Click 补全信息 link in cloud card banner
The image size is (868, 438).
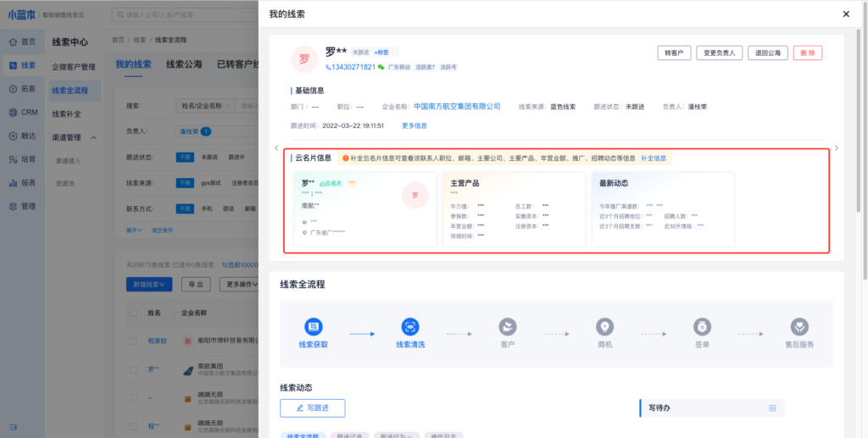(x=653, y=158)
